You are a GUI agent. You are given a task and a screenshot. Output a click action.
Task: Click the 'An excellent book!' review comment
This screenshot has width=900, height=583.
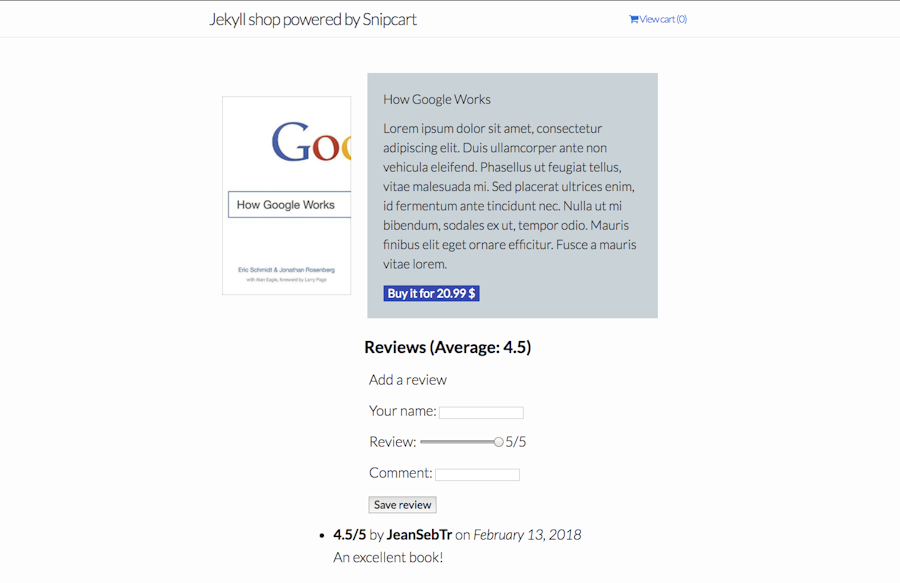click(388, 557)
